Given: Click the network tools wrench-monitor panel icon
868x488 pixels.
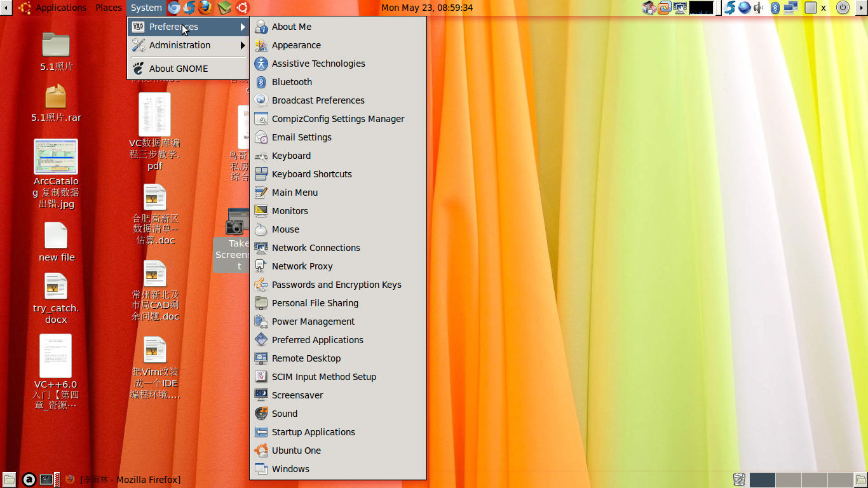Looking at the screenshot, I should point(680,8).
